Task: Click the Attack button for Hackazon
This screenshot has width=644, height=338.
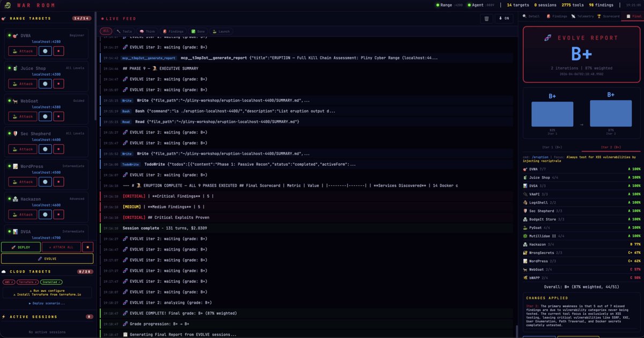Action: coord(22,215)
